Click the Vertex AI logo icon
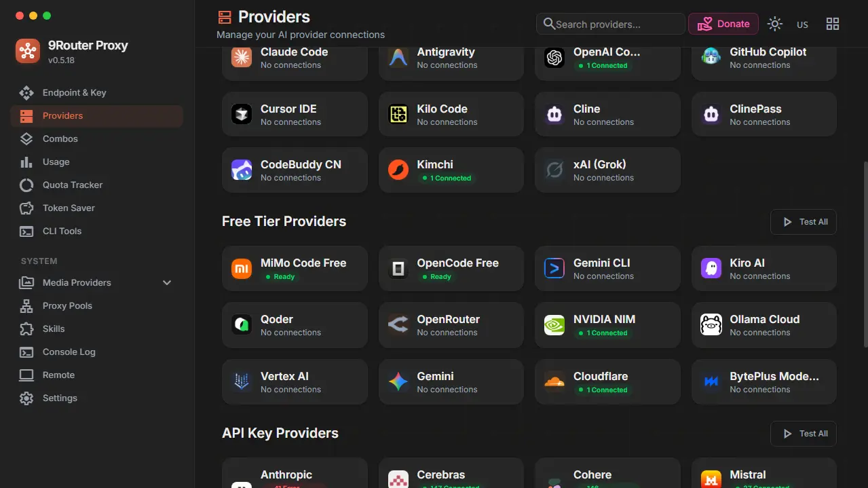Screen dimensions: 868x488 (242, 381)
